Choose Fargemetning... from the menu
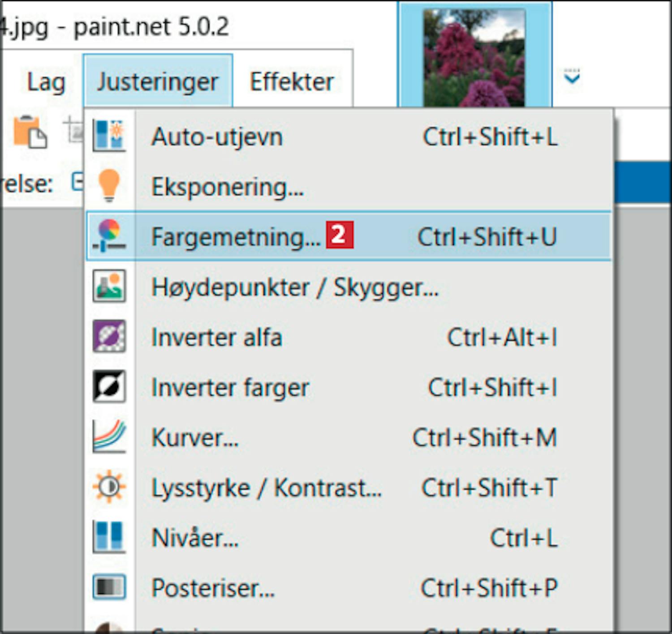This screenshot has height=634, width=672. point(236,236)
